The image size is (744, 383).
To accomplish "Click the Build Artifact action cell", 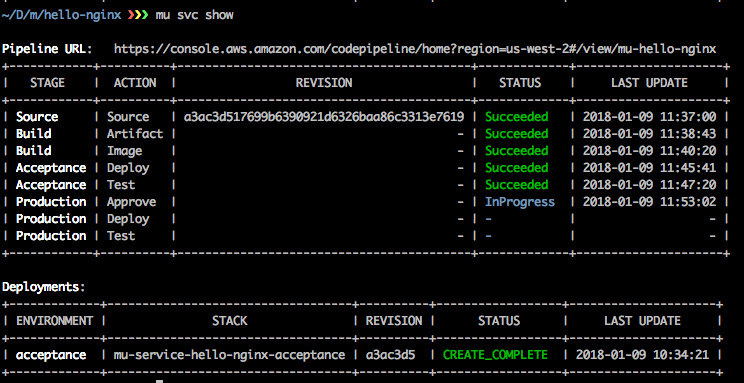I will (x=135, y=134).
